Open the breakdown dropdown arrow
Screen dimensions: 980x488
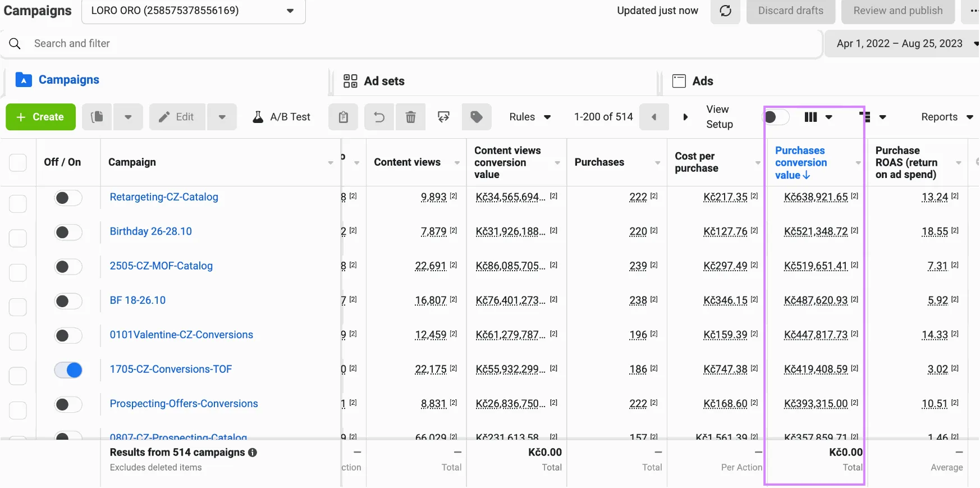(x=882, y=117)
